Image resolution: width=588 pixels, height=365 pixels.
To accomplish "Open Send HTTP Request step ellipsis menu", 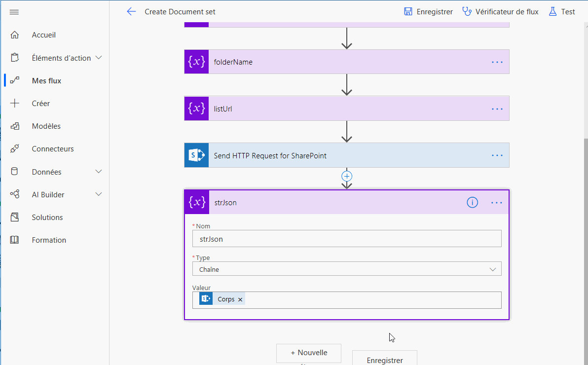I will [x=497, y=155].
